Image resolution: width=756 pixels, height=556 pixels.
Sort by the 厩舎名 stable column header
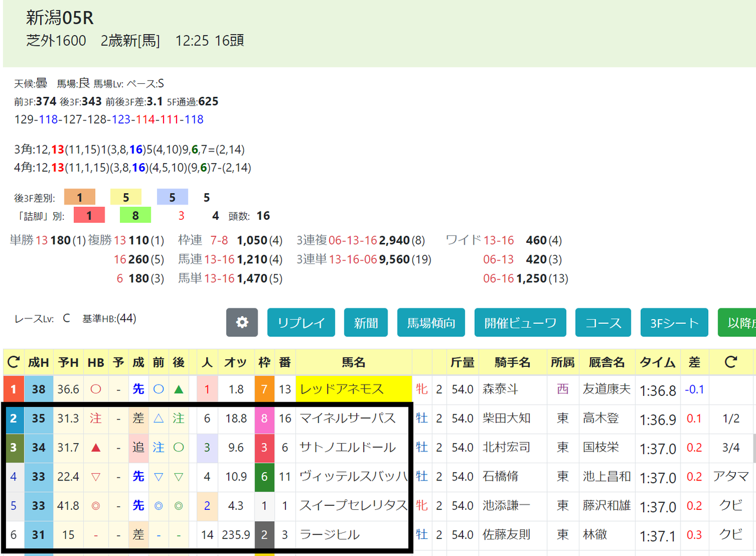pos(607,362)
